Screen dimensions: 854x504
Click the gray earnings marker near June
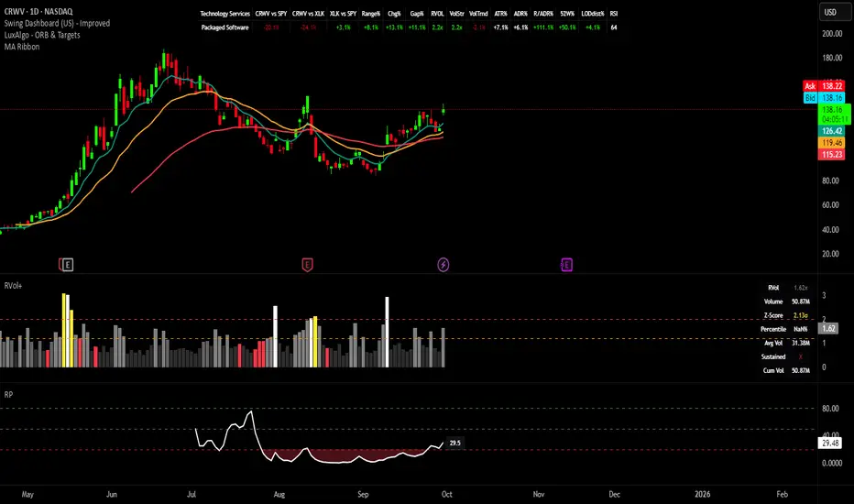pyautogui.click(x=68, y=265)
